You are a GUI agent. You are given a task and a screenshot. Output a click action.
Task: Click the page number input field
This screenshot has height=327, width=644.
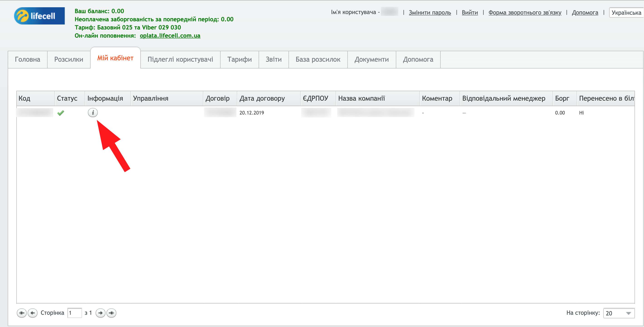pos(74,313)
